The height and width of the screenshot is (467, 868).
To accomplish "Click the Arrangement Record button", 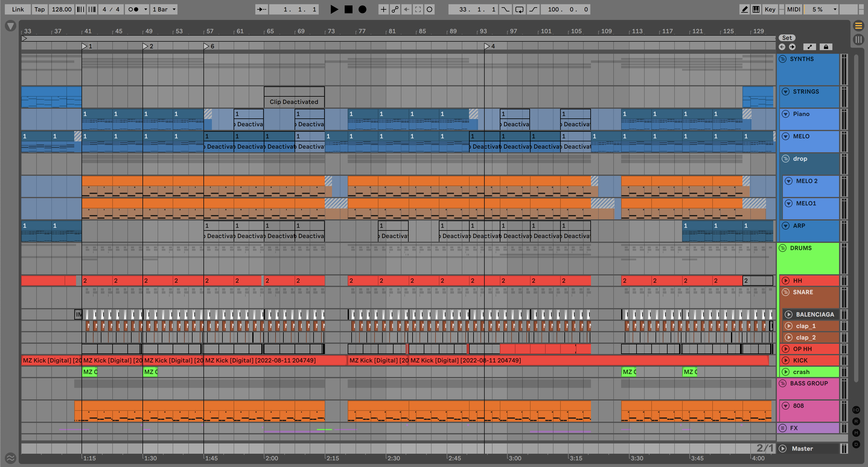I will [362, 9].
